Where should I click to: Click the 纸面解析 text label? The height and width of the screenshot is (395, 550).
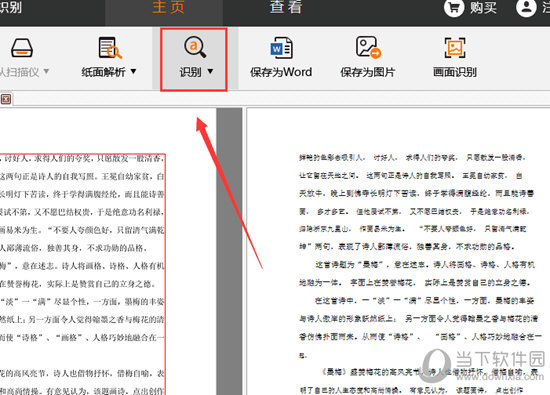tap(103, 72)
